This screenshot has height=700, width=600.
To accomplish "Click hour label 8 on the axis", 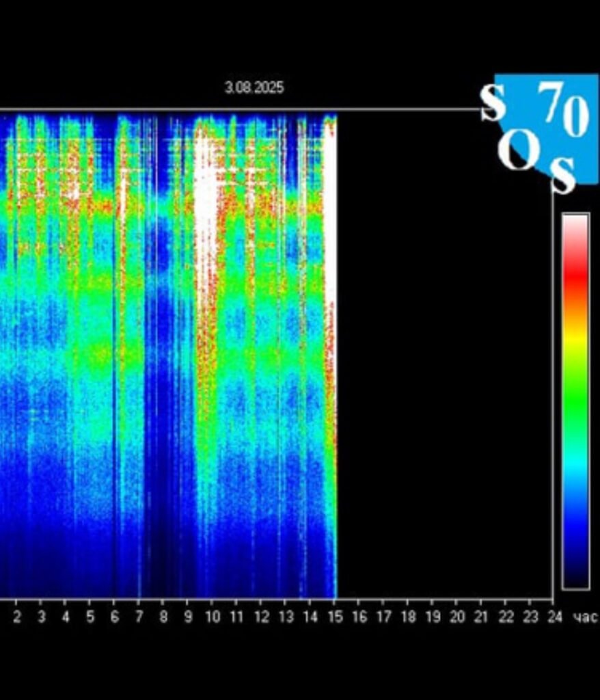I will coord(163,617).
